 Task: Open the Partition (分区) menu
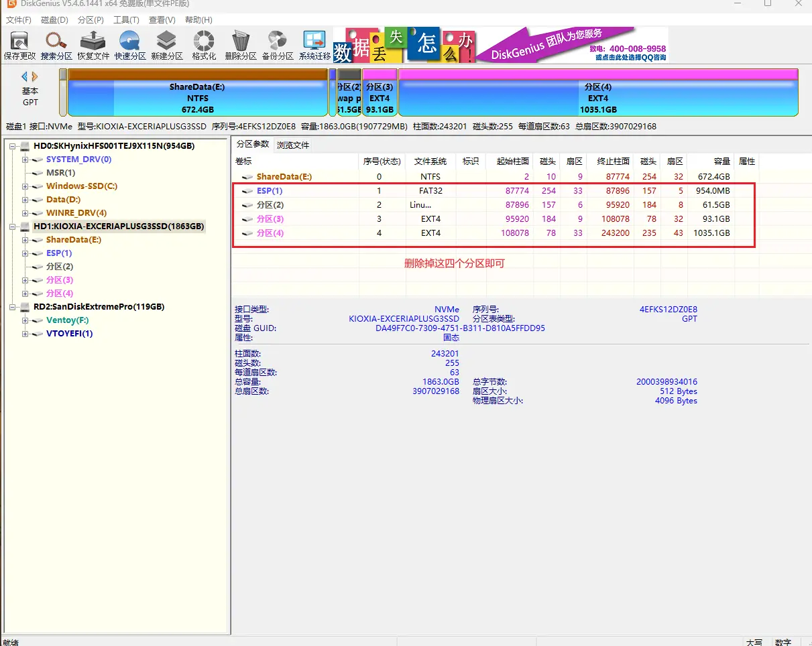(x=91, y=20)
